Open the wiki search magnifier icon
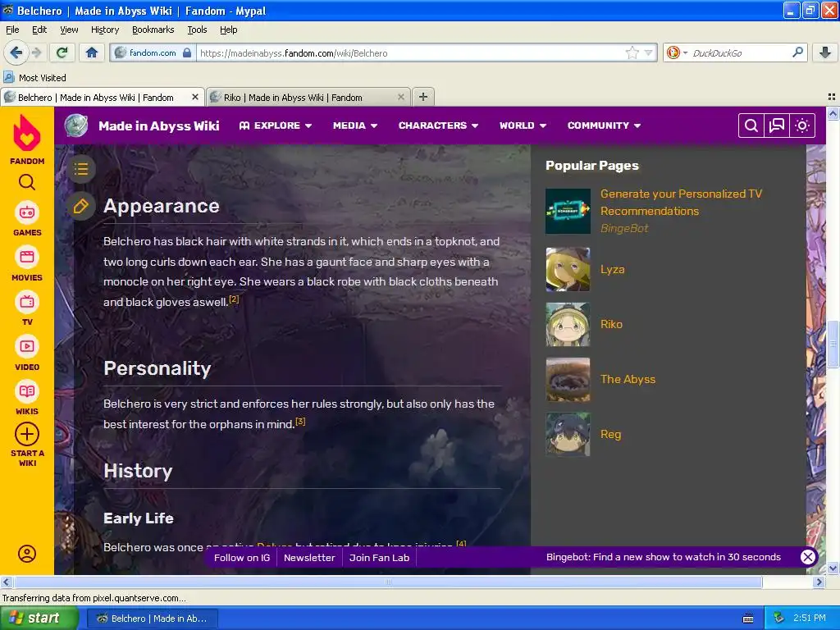The height and width of the screenshot is (630, 840). [x=751, y=126]
